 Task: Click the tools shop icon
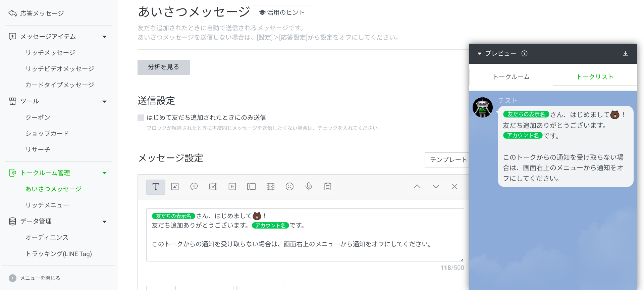[12, 101]
